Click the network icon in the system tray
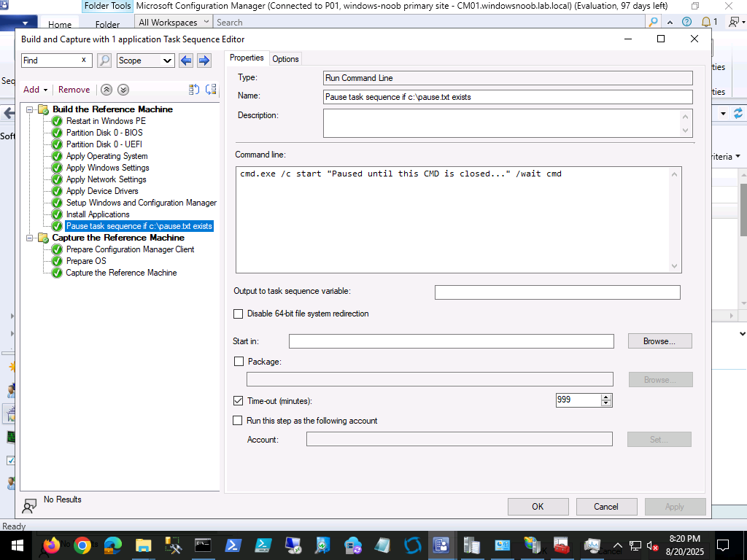747x560 pixels. tap(635, 545)
